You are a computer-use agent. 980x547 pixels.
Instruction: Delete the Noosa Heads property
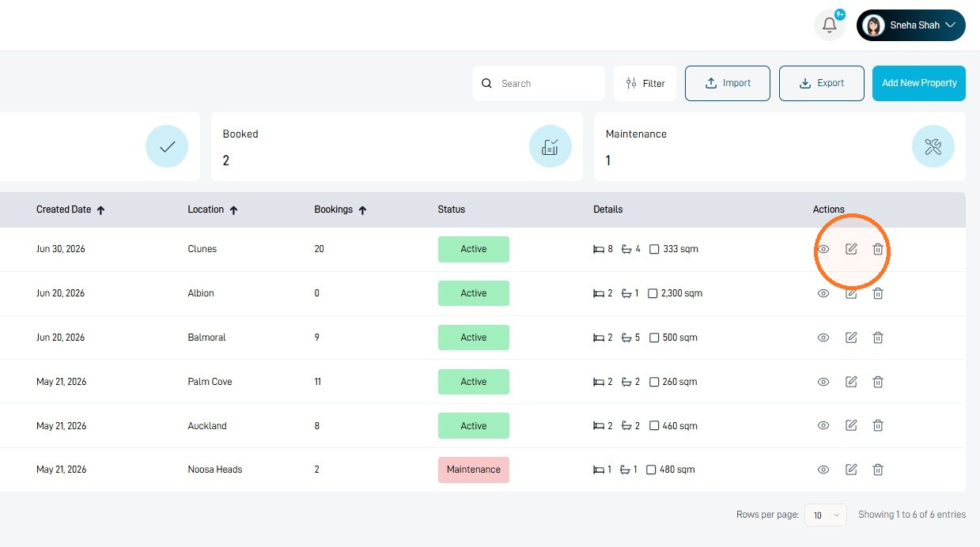click(x=878, y=470)
